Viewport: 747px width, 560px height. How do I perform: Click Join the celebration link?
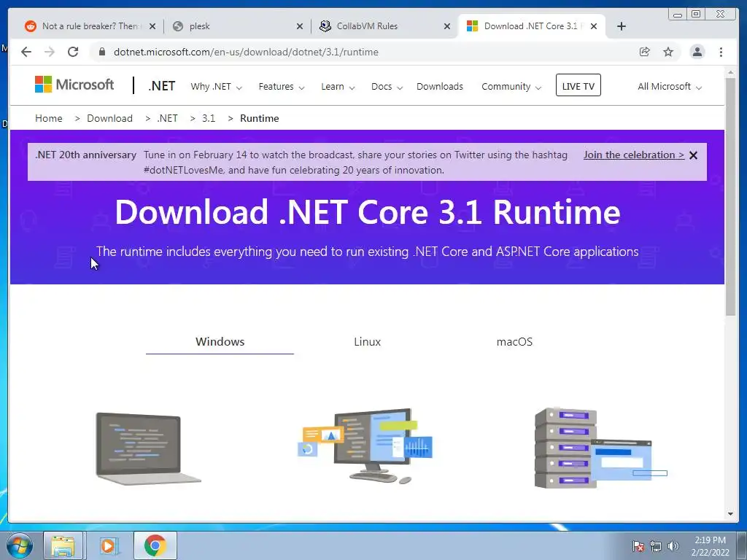tap(634, 155)
